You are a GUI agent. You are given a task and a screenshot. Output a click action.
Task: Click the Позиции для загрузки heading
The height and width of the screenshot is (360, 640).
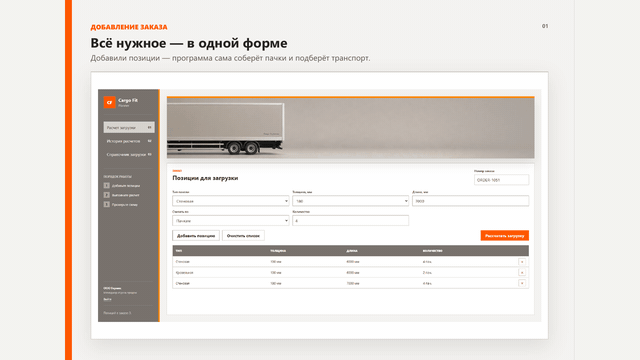205,178
